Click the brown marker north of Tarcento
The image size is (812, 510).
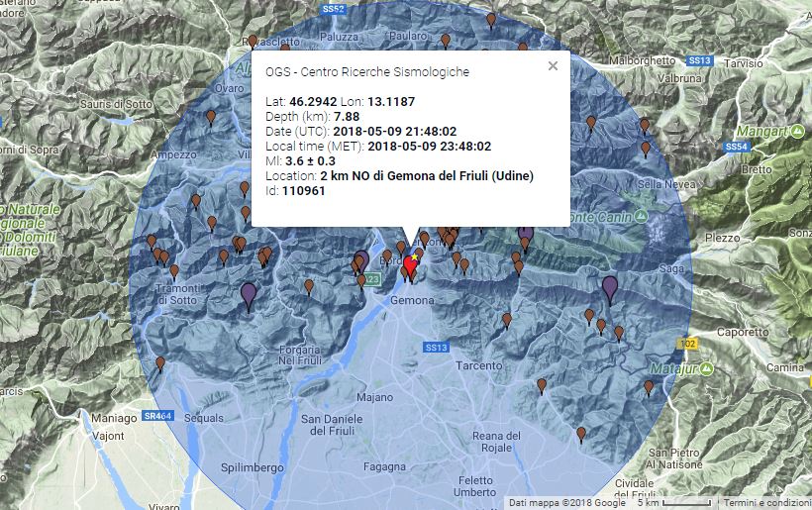[507, 320]
